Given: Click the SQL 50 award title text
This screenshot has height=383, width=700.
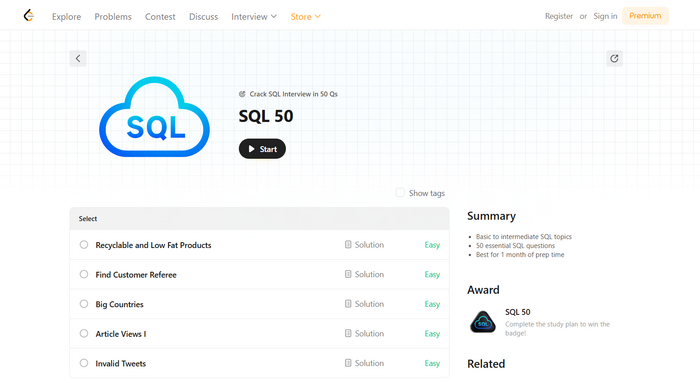Looking at the screenshot, I should (x=517, y=312).
